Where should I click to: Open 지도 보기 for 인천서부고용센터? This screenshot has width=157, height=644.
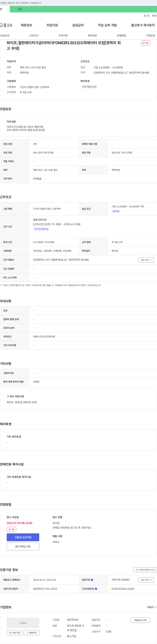[146, 580]
